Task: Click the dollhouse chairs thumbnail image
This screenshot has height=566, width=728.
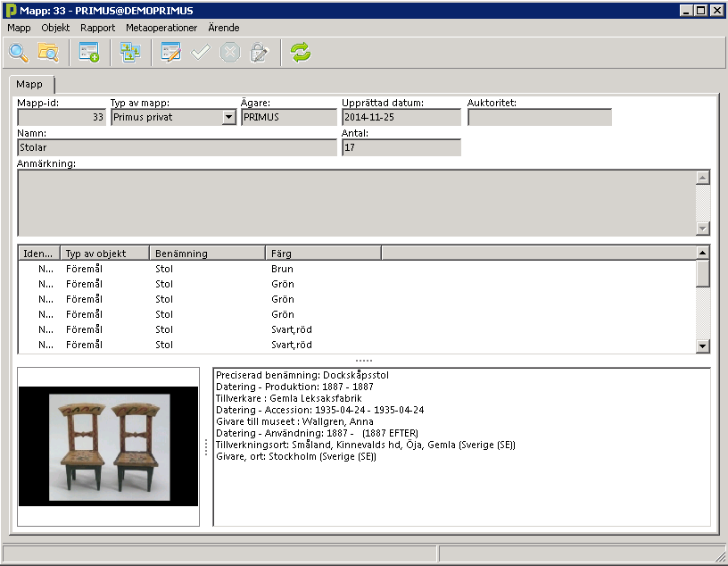Action: point(109,446)
